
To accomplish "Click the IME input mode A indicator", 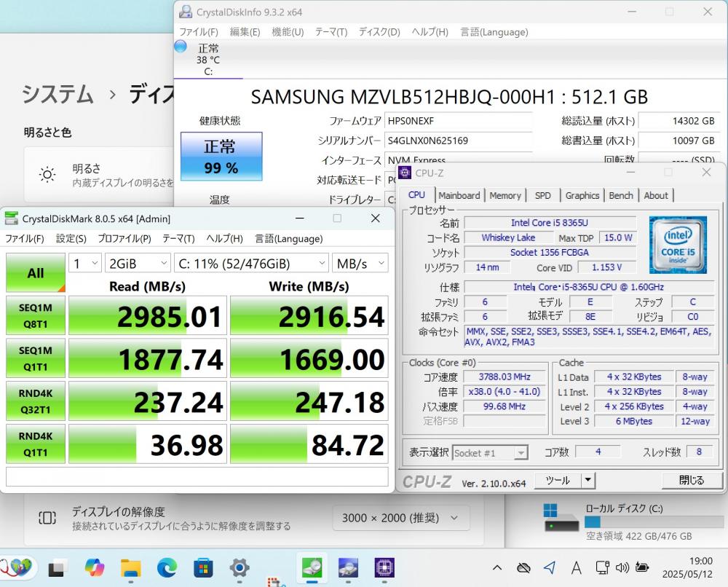I will 576,567.
